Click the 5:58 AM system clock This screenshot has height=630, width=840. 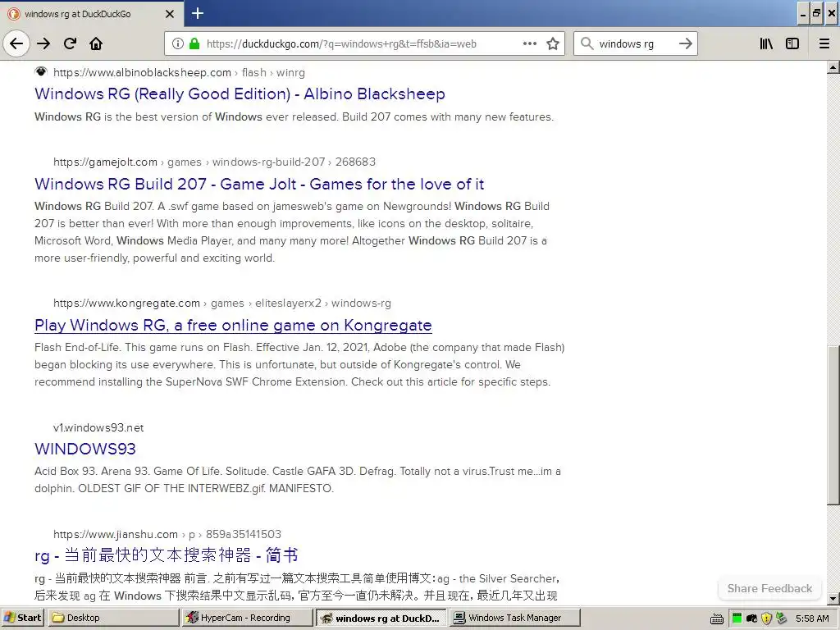(812, 619)
